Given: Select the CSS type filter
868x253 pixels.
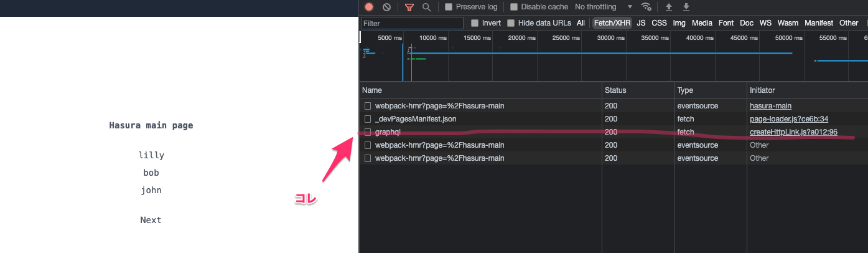Looking at the screenshot, I should pyautogui.click(x=659, y=23).
